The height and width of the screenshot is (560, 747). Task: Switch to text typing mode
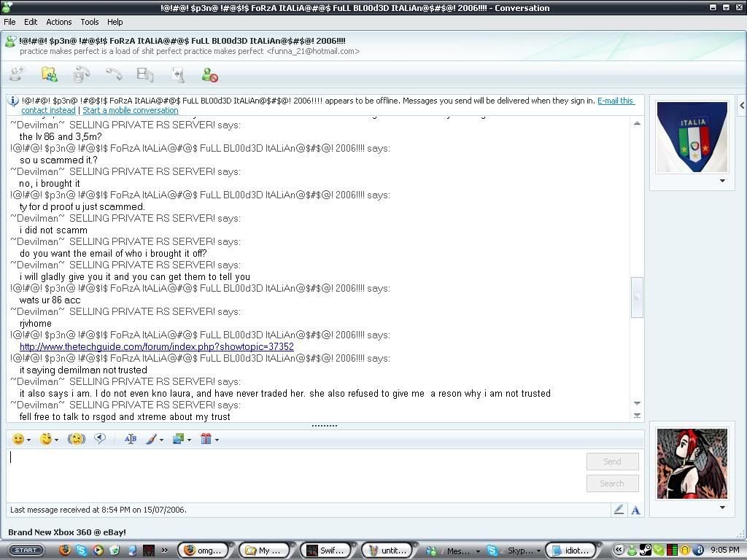pos(635,510)
